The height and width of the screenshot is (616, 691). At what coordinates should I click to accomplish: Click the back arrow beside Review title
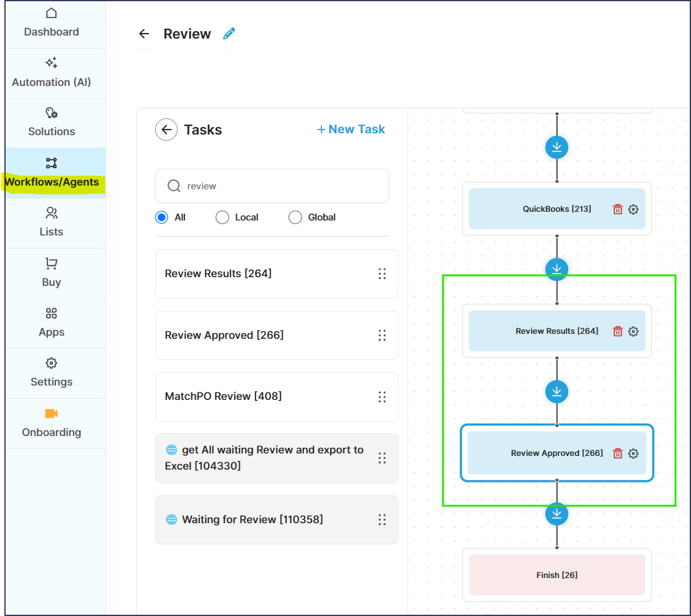(144, 34)
